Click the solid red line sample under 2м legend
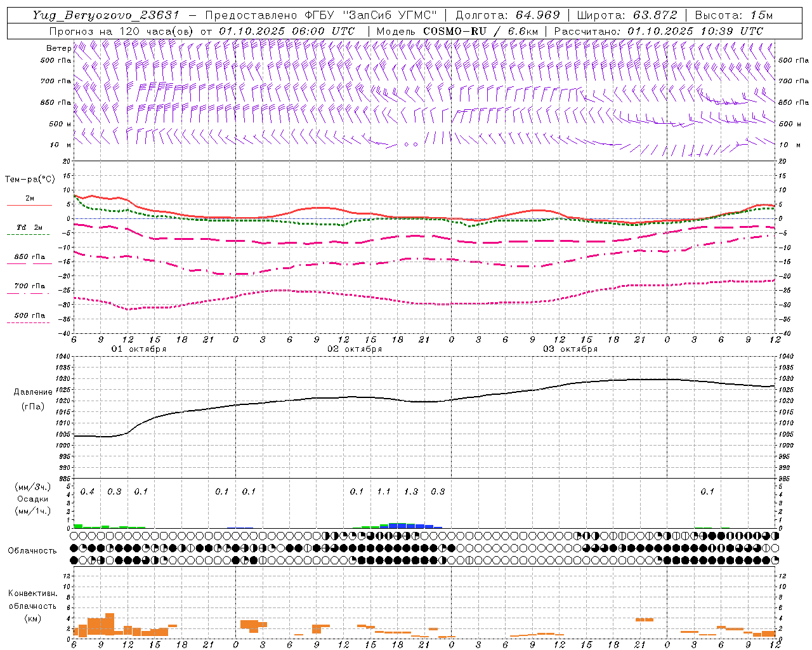The width and height of the screenshot is (812, 650). pyautogui.click(x=29, y=205)
